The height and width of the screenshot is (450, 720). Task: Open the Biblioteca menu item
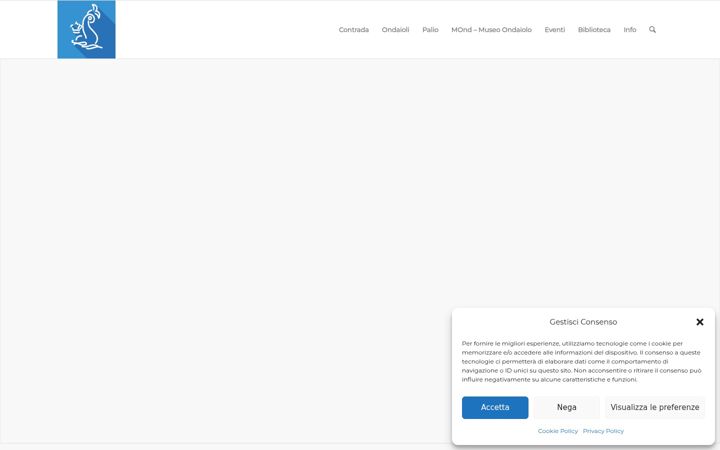pyautogui.click(x=594, y=29)
